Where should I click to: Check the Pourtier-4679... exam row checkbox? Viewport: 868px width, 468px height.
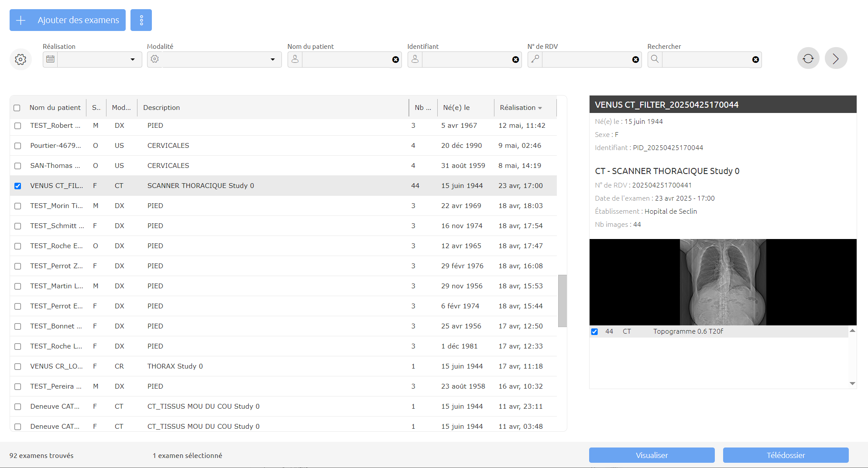click(17, 146)
